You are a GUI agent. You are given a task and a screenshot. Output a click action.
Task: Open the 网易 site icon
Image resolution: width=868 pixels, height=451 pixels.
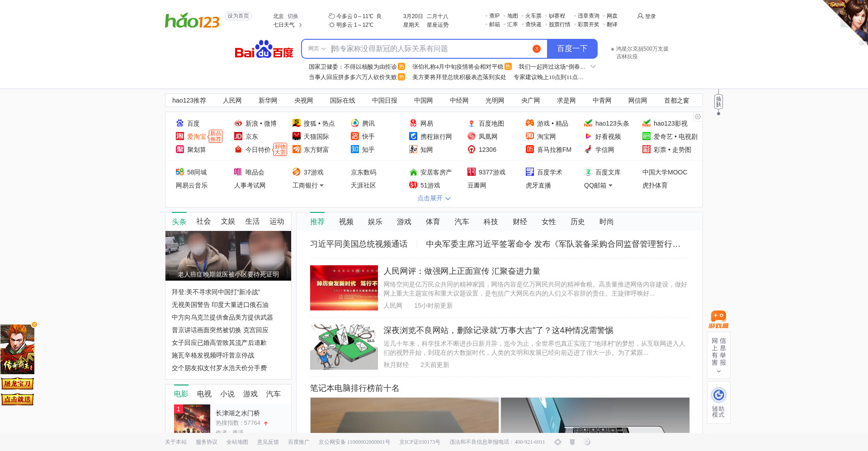pyautogui.click(x=413, y=123)
